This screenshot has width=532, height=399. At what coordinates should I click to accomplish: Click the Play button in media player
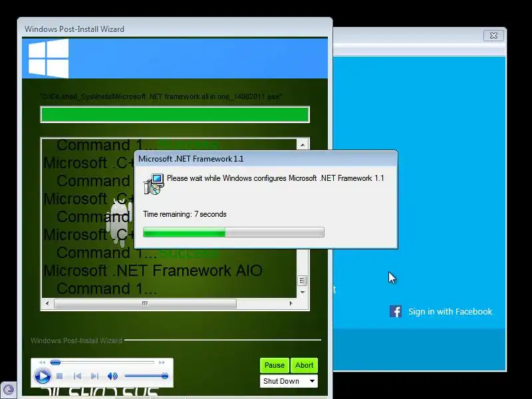pos(43,376)
